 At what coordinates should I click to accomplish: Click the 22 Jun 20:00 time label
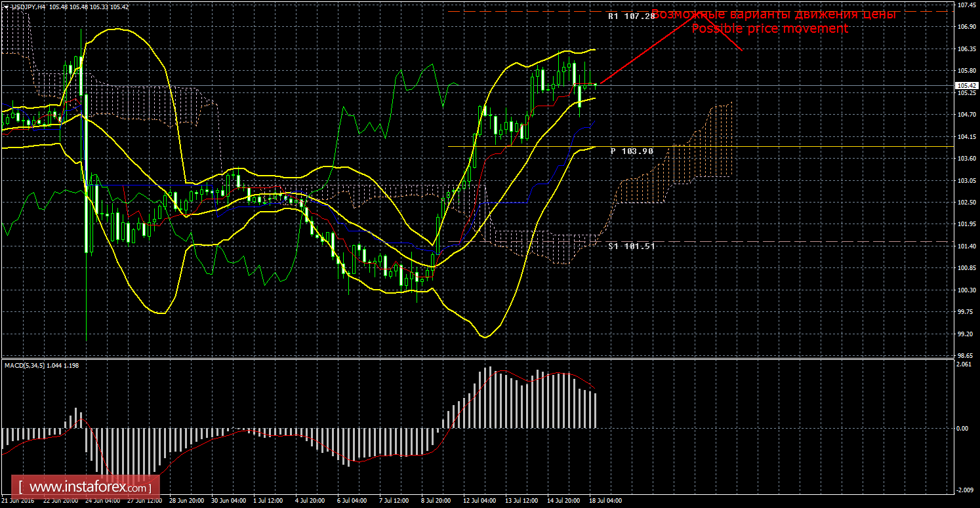tap(60, 501)
